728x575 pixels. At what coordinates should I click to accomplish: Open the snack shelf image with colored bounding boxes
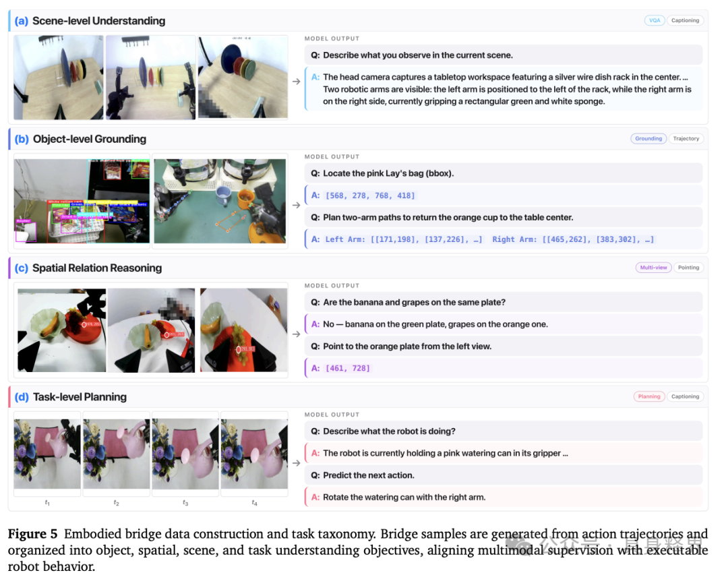tap(82, 201)
